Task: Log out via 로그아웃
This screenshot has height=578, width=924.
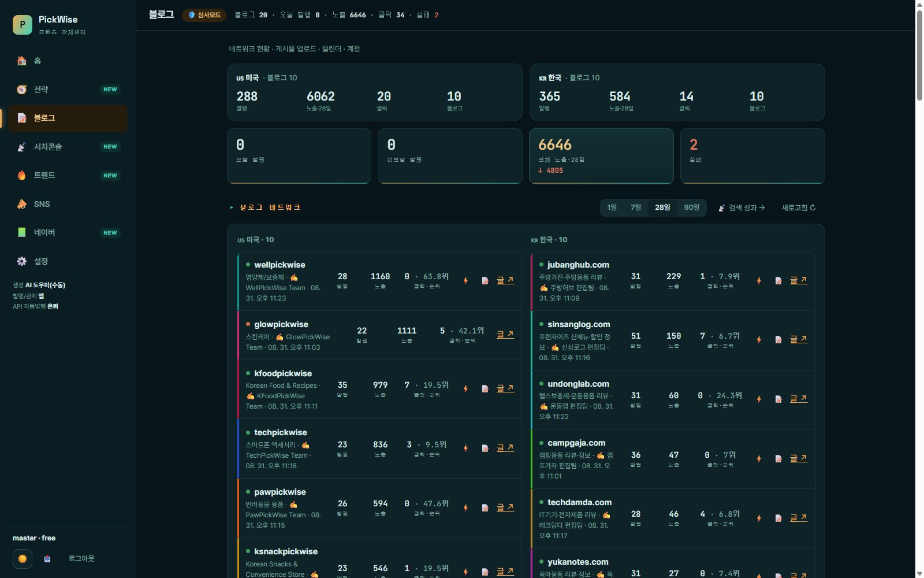Action: 81,559
